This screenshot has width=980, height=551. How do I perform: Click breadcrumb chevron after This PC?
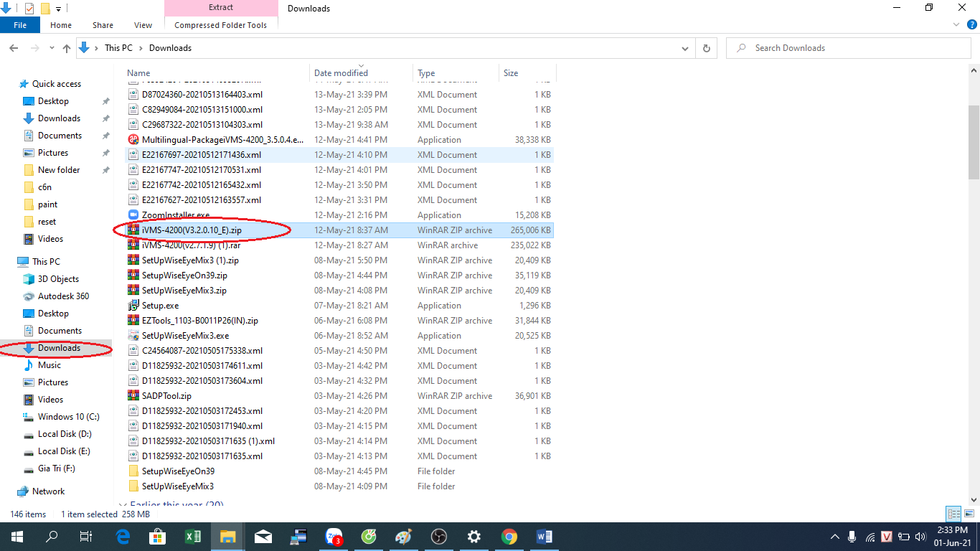pos(141,48)
